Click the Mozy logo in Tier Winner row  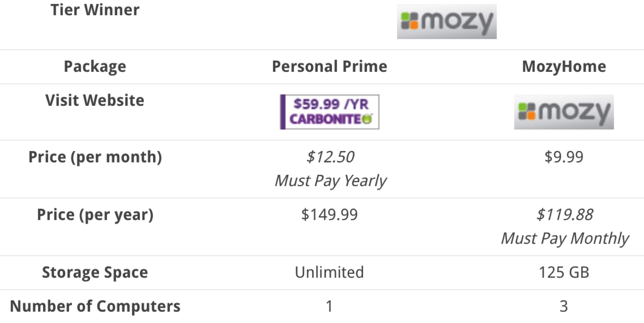point(447,21)
